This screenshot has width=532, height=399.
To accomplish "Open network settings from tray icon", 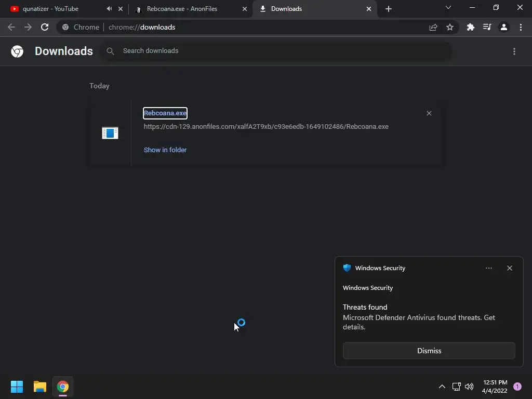I will [x=456, y=387].
